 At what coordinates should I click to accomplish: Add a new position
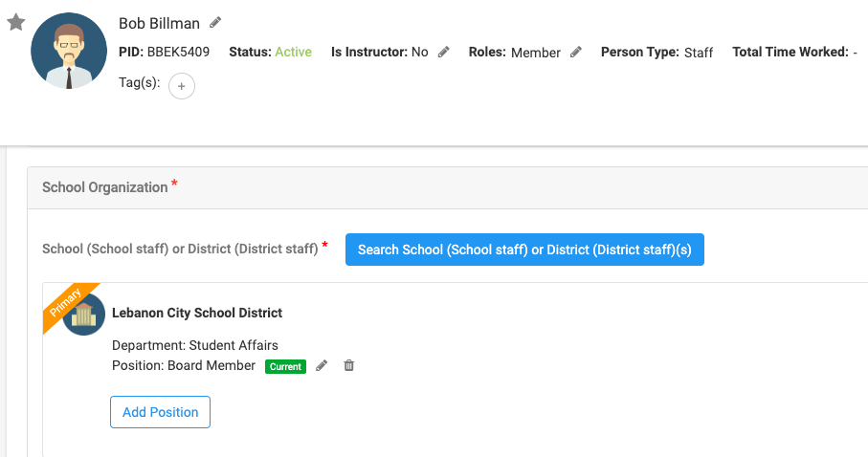click(160, 412)
